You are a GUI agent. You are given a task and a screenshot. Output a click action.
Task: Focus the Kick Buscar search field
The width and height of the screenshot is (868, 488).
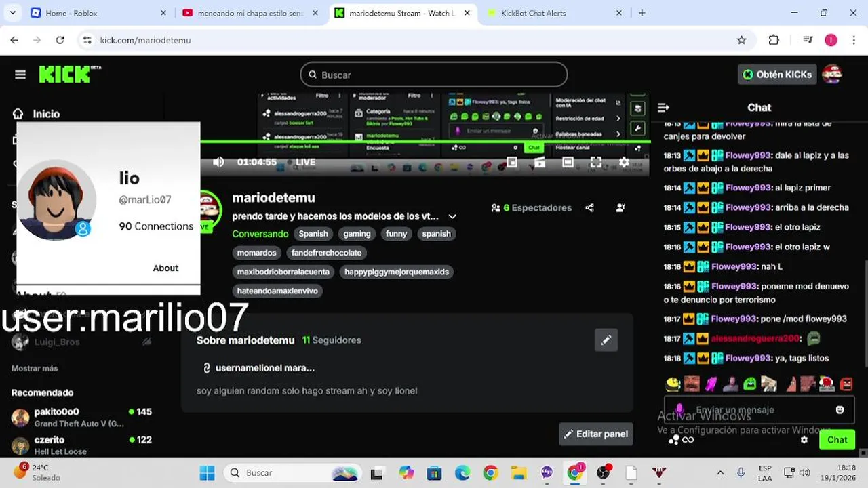click(434, 75)
